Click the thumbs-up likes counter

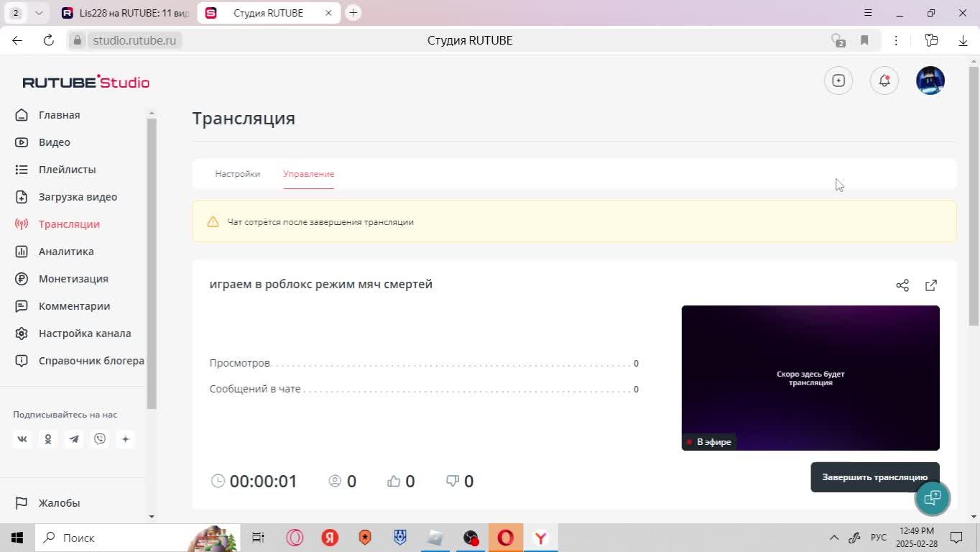(401, 482)
